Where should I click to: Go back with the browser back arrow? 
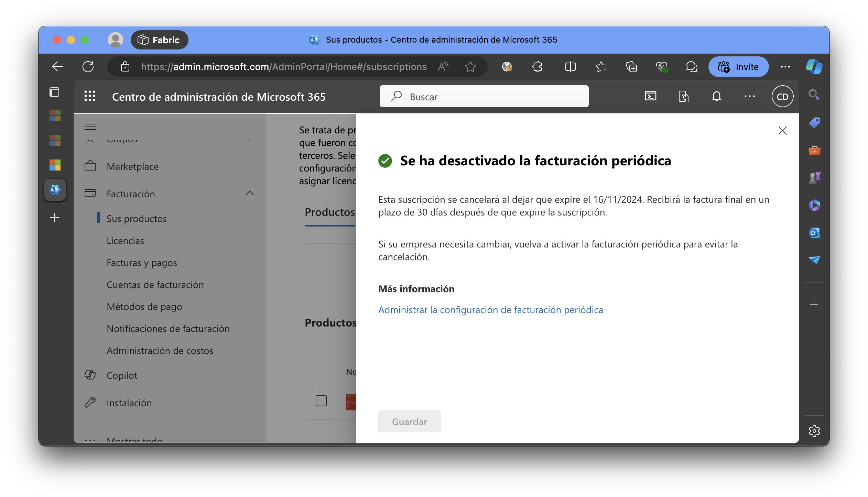point(57,67)
